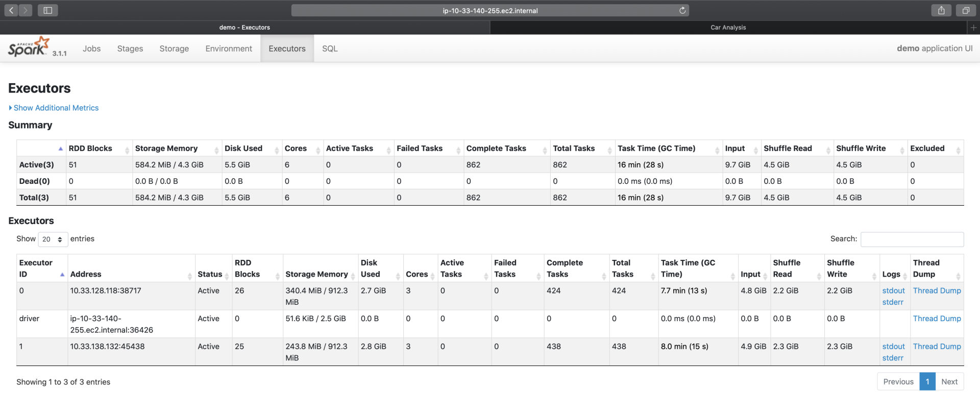Screen dimensions: 980x412
Task: Click into the executors Search field
Action: coord(912,239)
